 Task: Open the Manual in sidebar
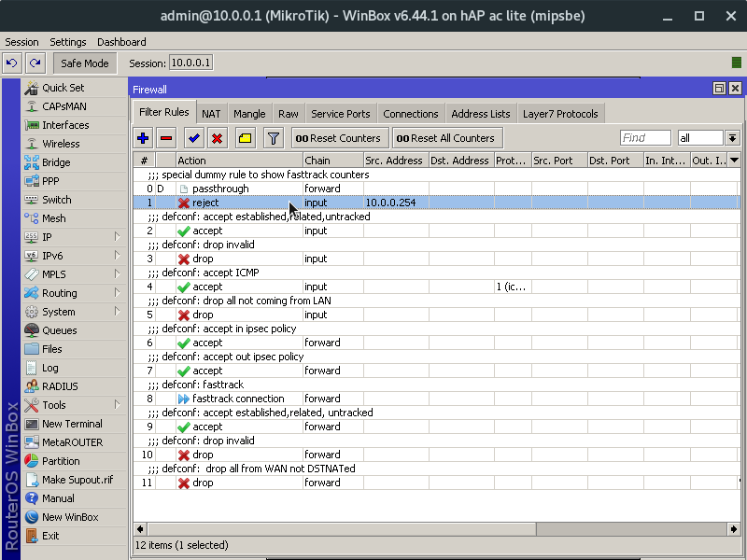coord(75,498)
